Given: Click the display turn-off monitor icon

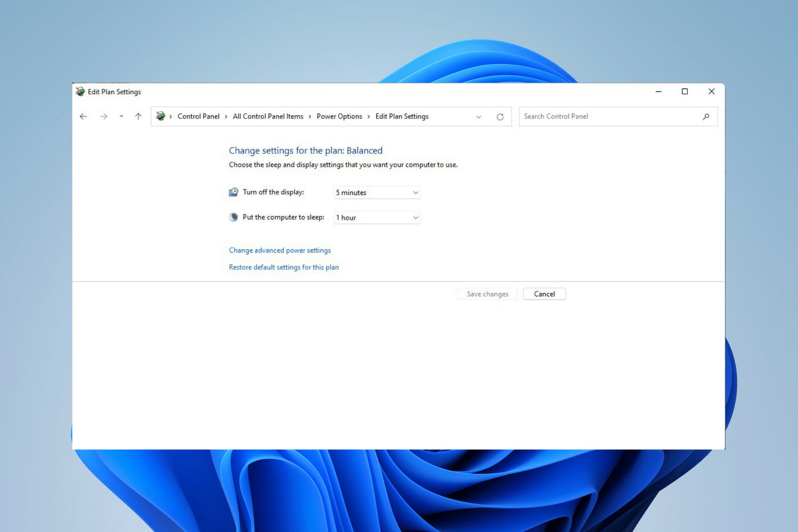Looking at the screenshot, I should (x=233, y=192).
